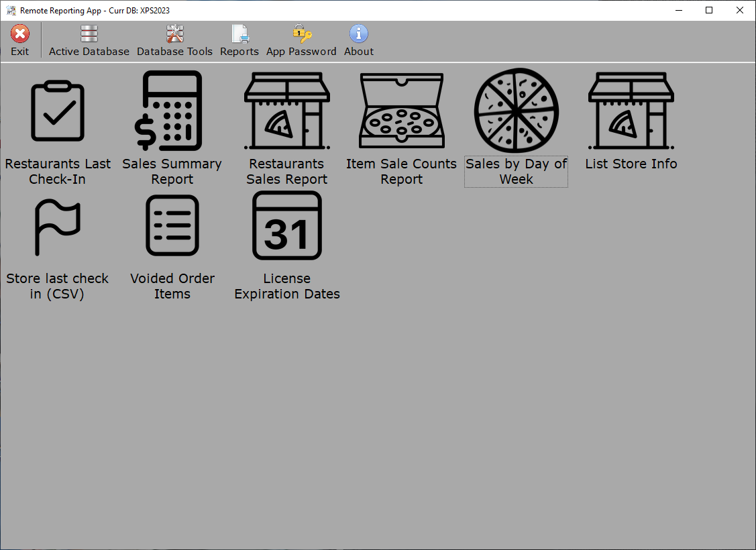This screenshot has width=756, height=550.
Task: Open the Sales Summary Report calculator icon
Action: point(172,111)
